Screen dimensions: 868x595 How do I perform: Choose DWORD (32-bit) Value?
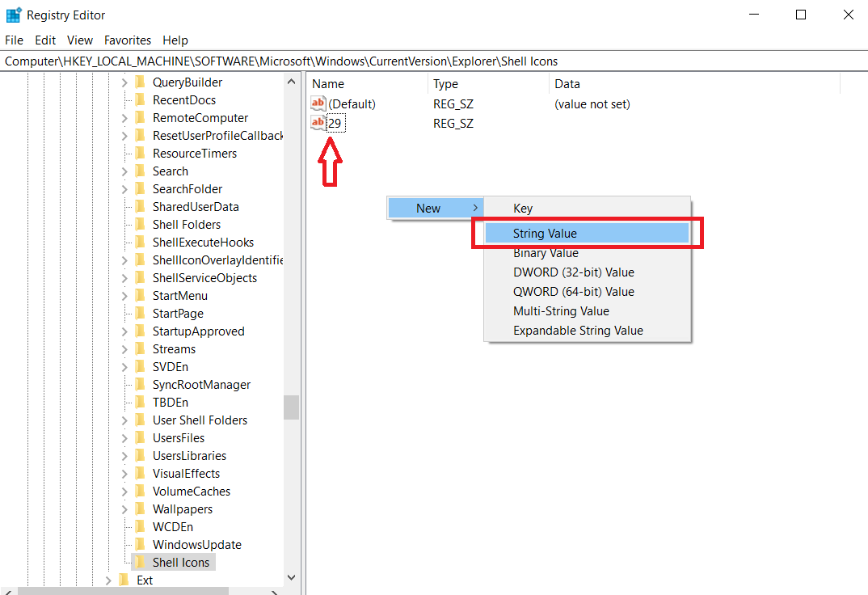587,272
